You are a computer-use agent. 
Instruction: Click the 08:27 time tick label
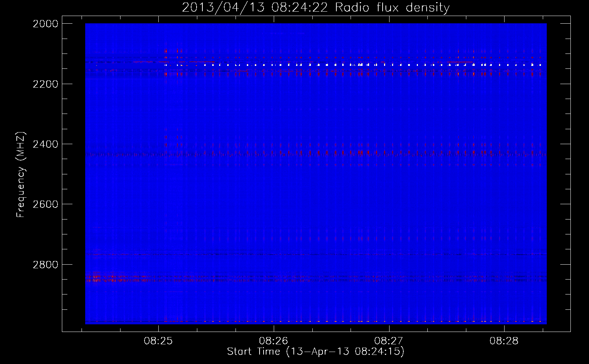pyautogui.click(x=389, y=341)
